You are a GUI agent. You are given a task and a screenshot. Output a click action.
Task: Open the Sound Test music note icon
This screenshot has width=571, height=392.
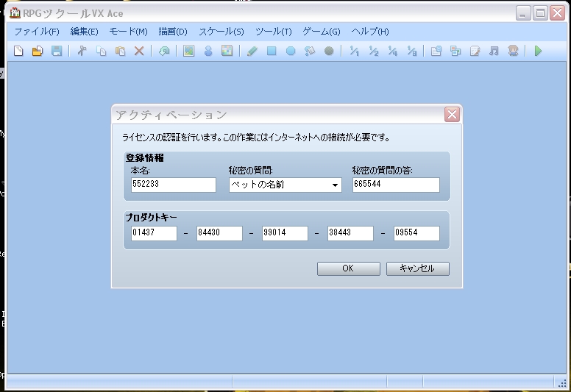494,51
